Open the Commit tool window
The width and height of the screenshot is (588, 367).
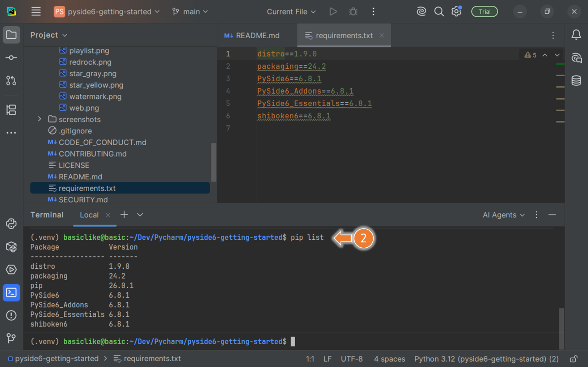pyautogui.click(x=11, y=58)
